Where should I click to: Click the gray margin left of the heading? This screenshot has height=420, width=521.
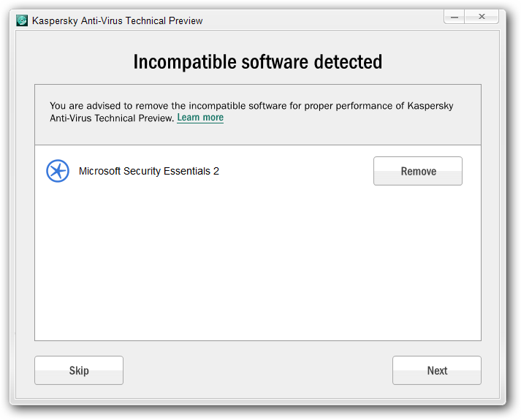[74, 62]
